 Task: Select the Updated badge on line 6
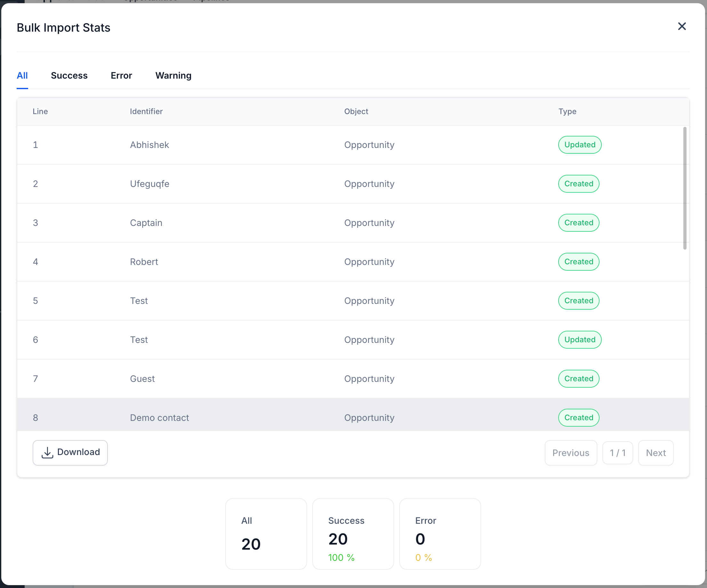tap(579, 340)
